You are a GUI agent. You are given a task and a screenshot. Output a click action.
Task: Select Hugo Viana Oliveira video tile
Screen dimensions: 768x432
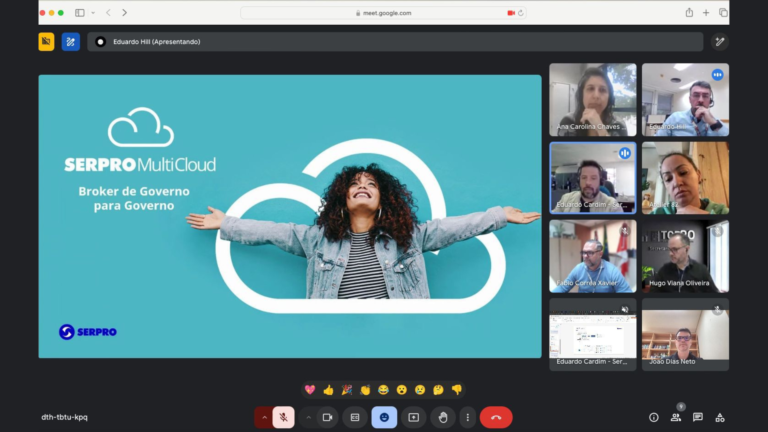pyautogui.click(x=685, y=256)
